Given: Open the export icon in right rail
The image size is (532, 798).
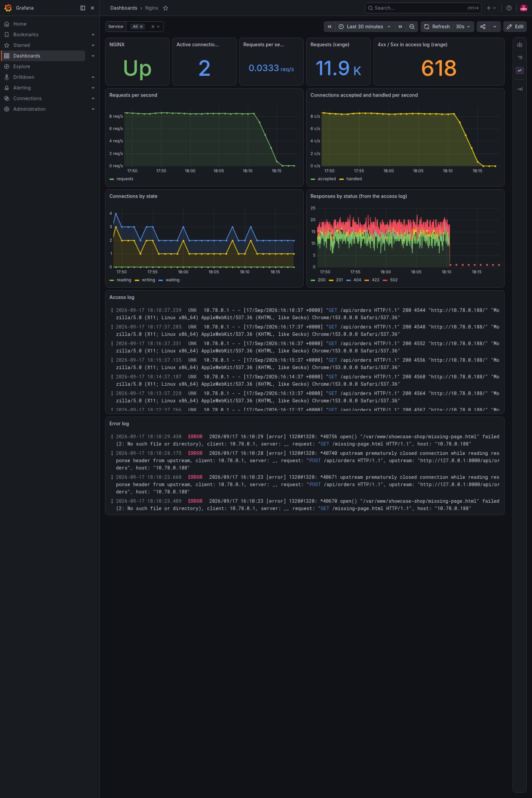Looking at the screenshot, I should tap(520, 44).
